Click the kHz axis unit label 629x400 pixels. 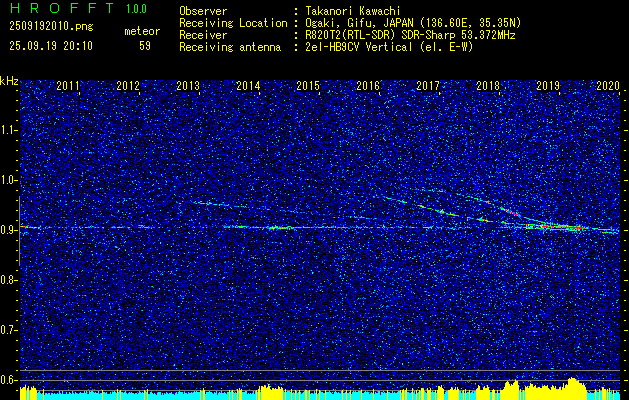pyautogui.click(x=9, y=81)
